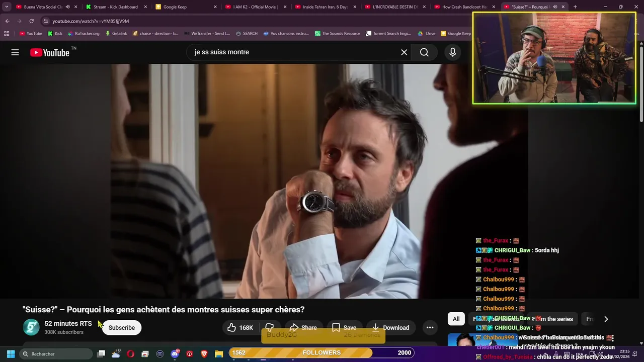
Task: Select the All filter chip
Action: pos(456,319)
